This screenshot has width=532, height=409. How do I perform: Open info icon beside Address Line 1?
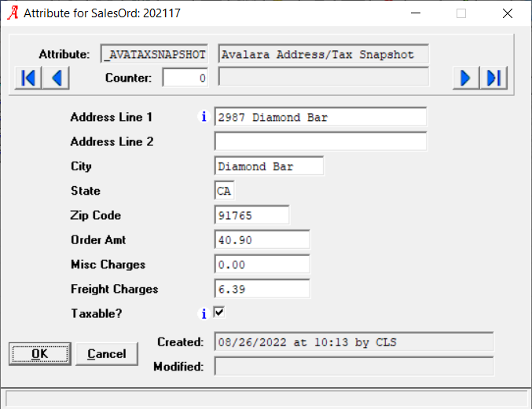204,116
